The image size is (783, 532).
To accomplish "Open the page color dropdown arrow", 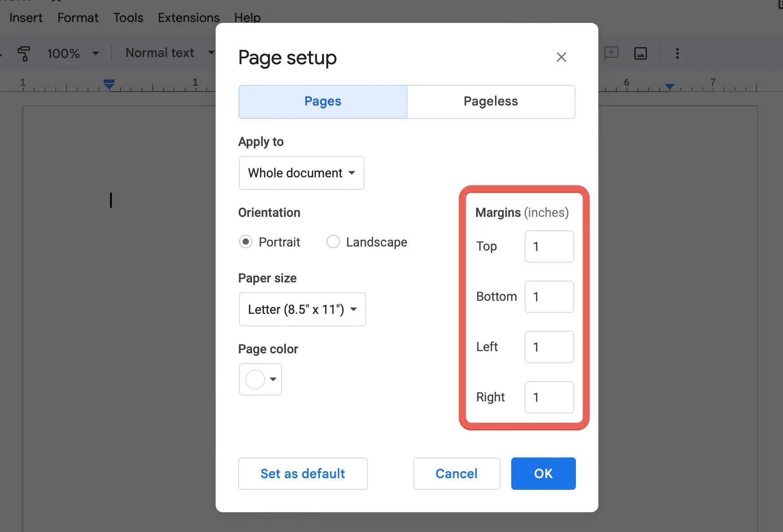I will tap(273, 379).
